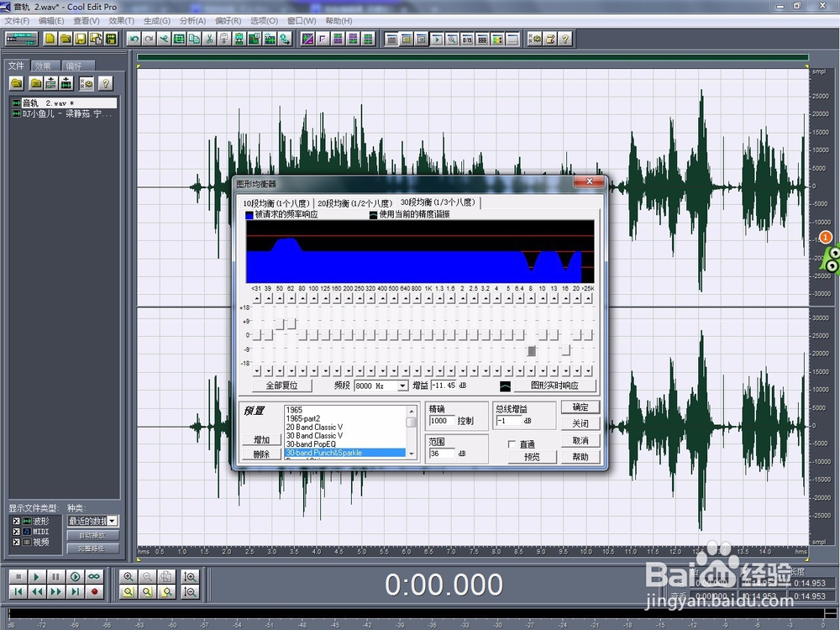This screenshot has width=840, height=630.
Task: Click the 16 kHz band slider thumb
Action: pos(565,350)
